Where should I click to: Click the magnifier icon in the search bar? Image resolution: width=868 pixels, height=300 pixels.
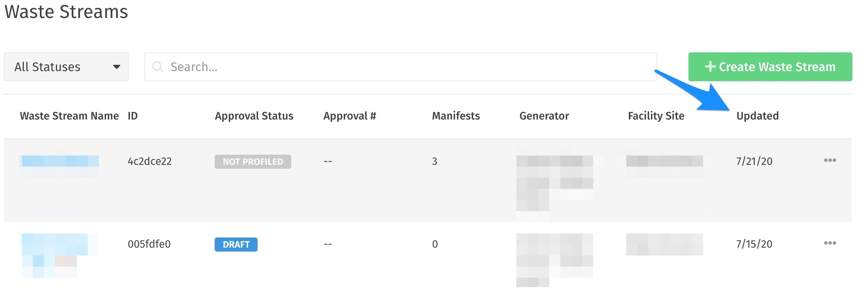point(158,67)
